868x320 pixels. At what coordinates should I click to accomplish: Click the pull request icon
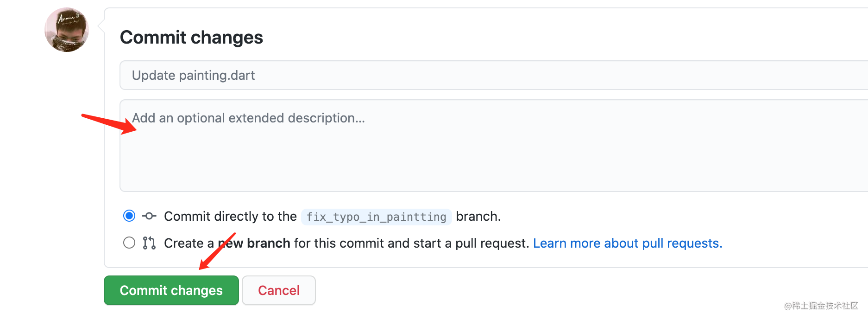[149, 243]
